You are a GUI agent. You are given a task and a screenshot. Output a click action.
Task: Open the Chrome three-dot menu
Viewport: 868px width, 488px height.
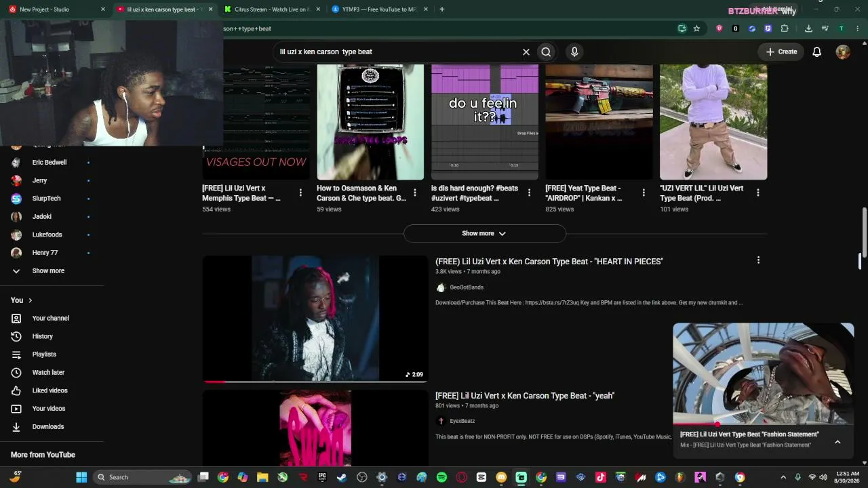[x=857, y=28]
